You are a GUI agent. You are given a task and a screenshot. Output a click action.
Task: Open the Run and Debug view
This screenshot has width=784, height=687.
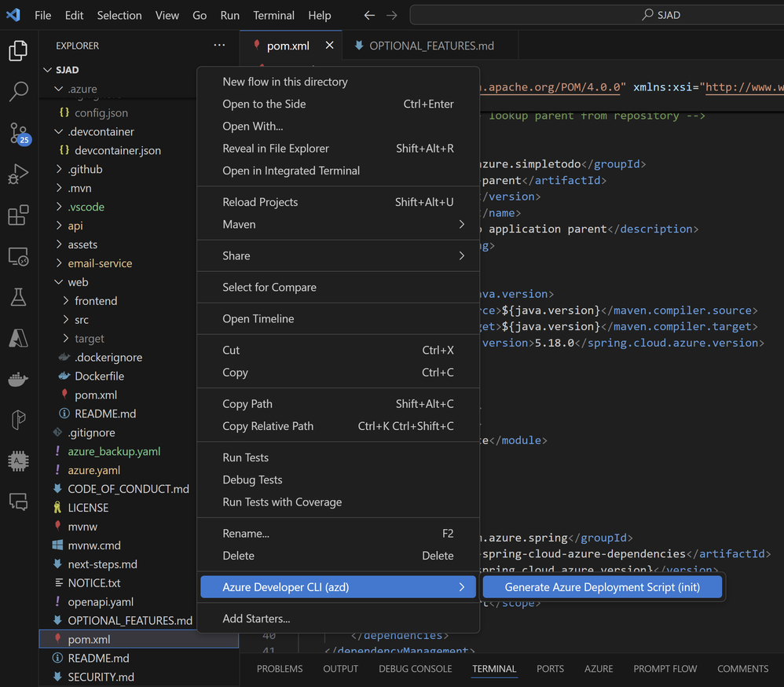[18, 175]
